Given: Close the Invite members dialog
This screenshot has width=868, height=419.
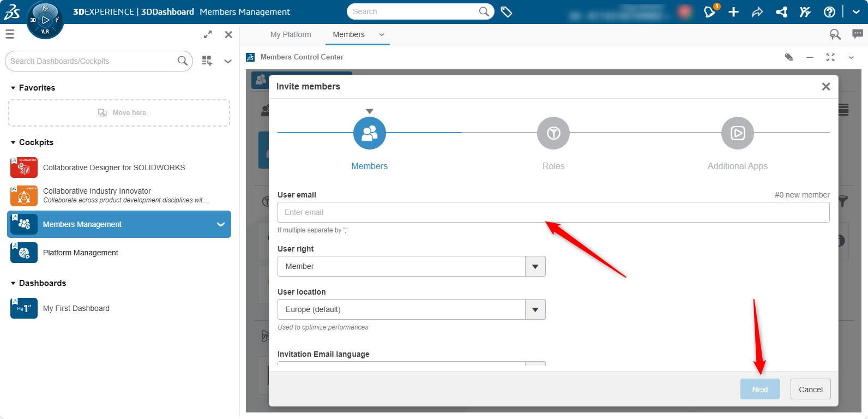Looking at the screenshot, I should tap(826, 86).
